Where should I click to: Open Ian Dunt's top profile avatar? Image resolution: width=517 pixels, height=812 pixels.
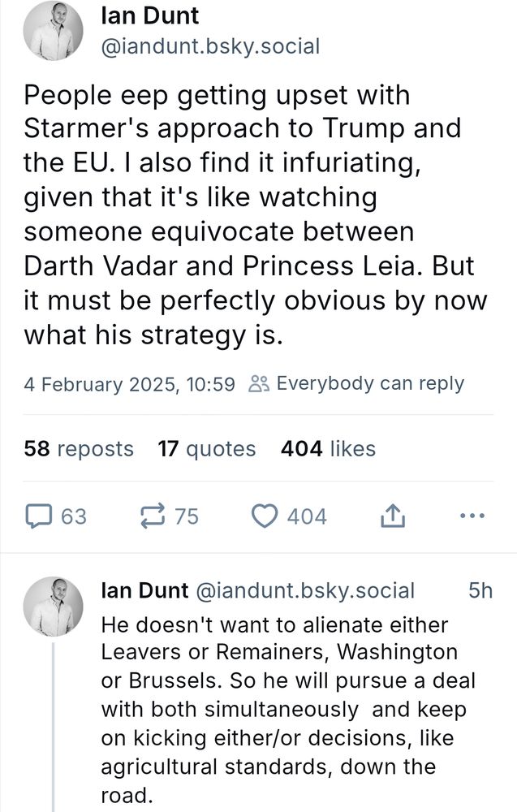54,31
